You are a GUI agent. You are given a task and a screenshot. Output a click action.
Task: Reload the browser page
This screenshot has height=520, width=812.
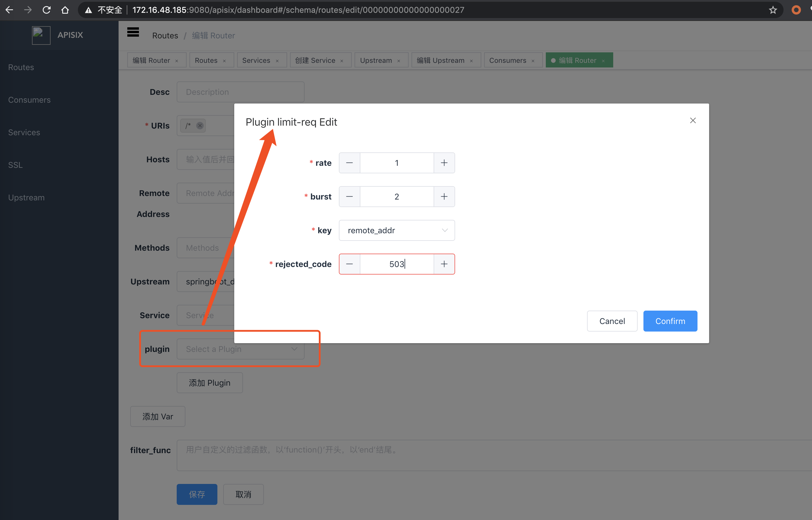[x=46, y=10]
